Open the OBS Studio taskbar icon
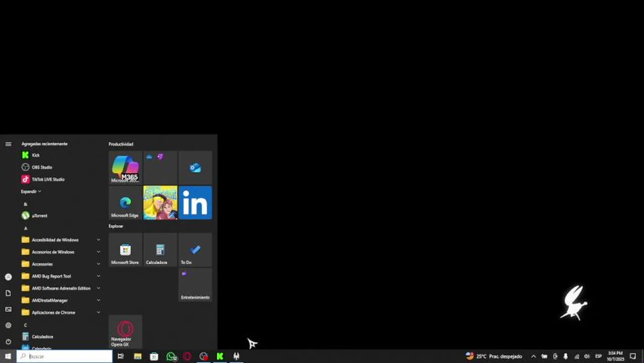This screenshot has height=363, width=644. coord(204,356)
